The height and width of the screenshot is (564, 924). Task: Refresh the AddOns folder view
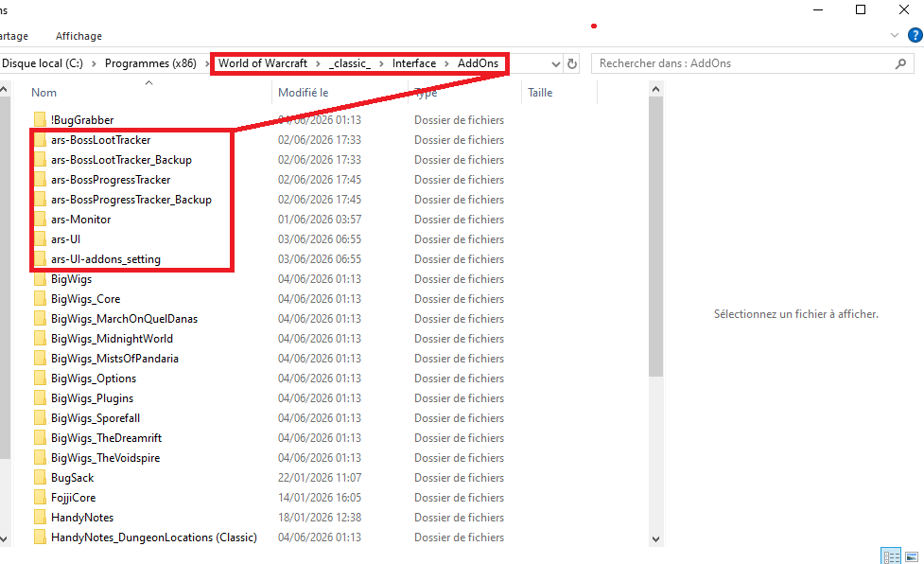click(x=571, y=63)
